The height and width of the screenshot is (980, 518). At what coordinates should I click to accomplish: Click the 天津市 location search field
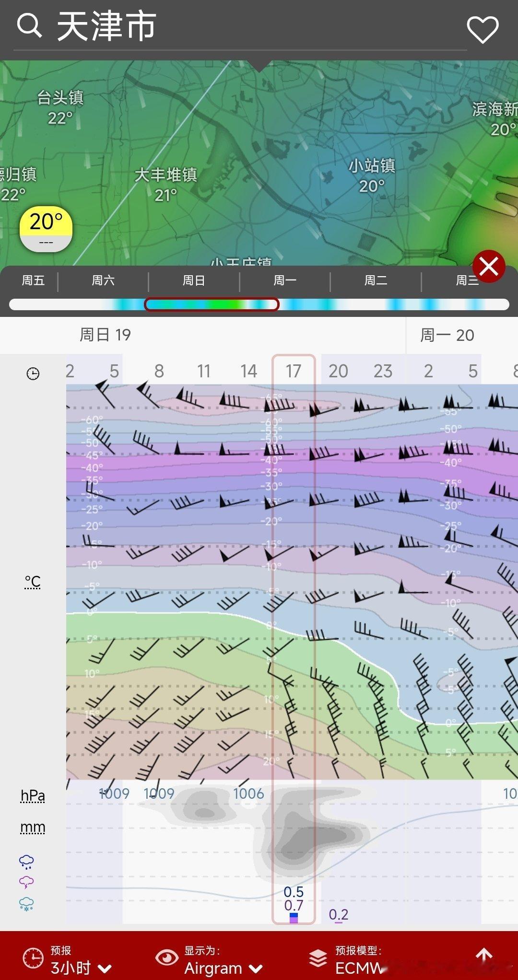240,26
